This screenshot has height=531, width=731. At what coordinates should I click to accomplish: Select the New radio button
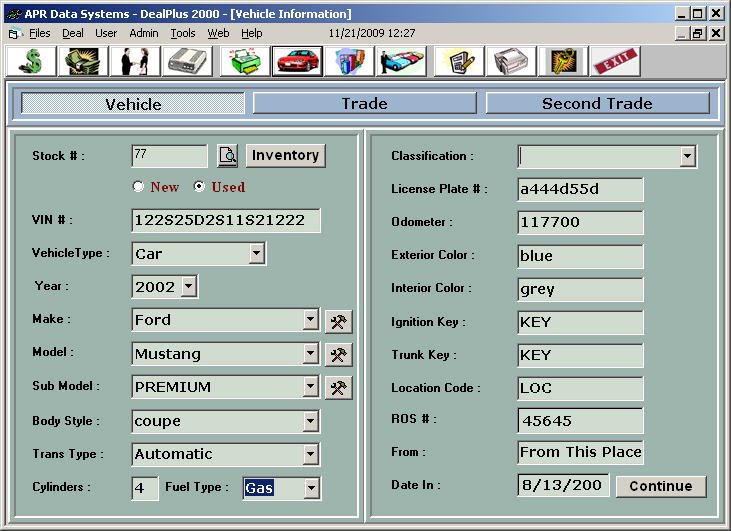[x=138, y=187]
